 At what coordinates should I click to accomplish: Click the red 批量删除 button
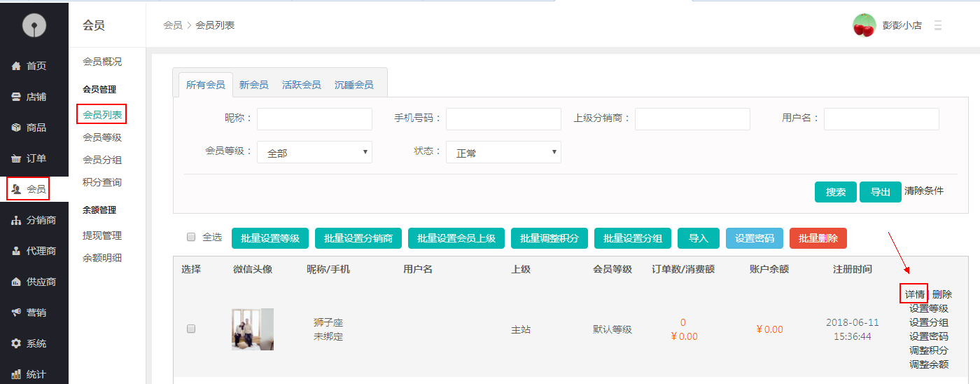coord(818,238)
